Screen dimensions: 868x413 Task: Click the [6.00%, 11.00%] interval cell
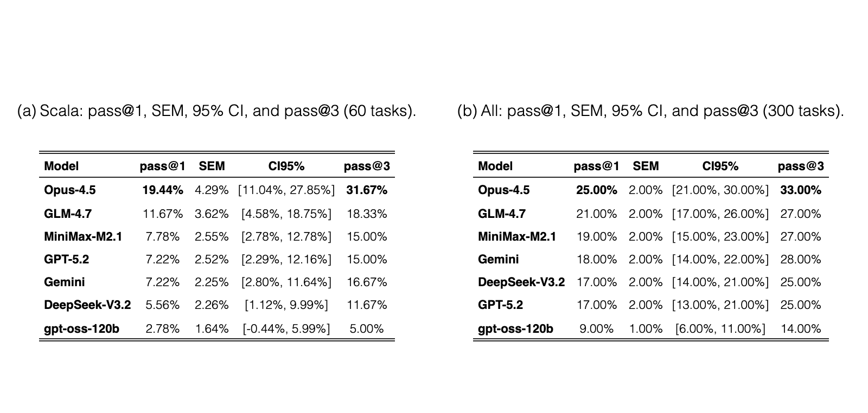click(720, 329)
